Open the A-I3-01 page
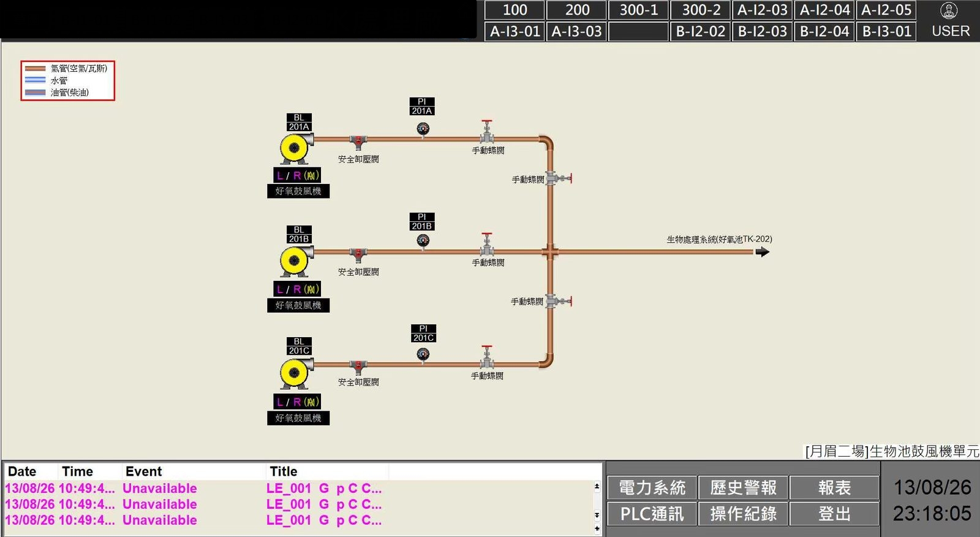Image resolution: width=980 pixels, height=537 pixels. tap(514, 31)
